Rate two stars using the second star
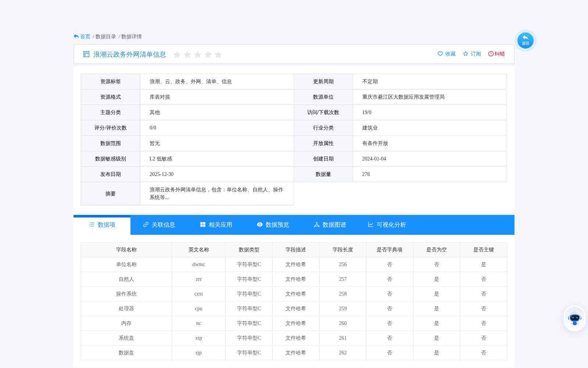The image size is (588, 368). tap(187, 54)
